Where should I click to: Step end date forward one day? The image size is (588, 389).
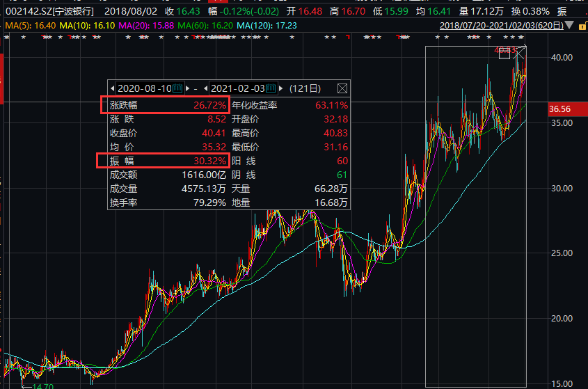[x=280, y=88]
